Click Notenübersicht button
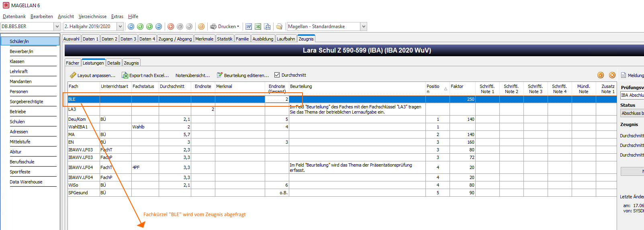 point(192,75)
